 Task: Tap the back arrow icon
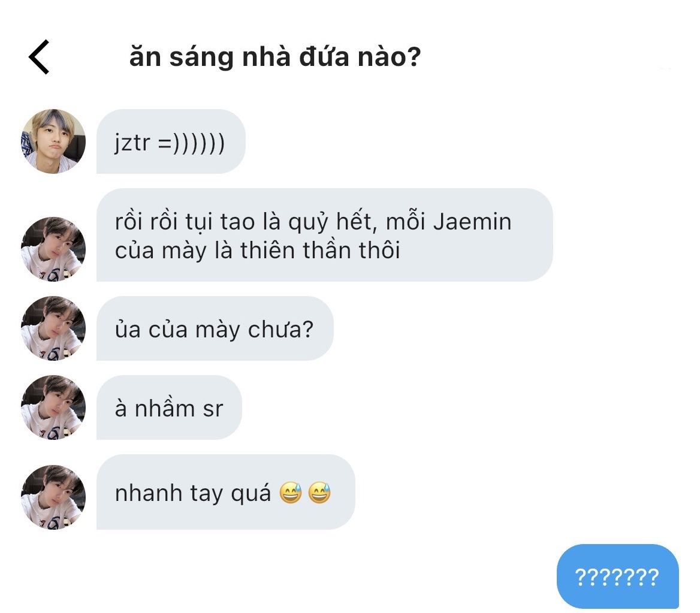tap(39, 58)
